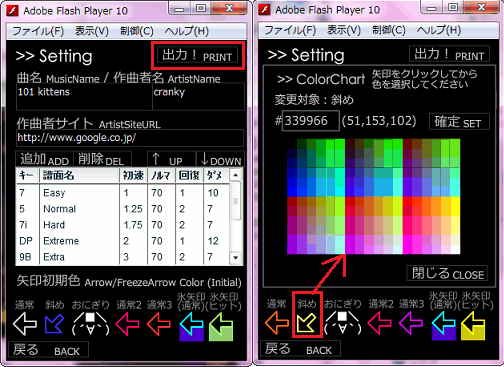
Task: Select the onigiri face icon in left window
Action: [91, 323]
